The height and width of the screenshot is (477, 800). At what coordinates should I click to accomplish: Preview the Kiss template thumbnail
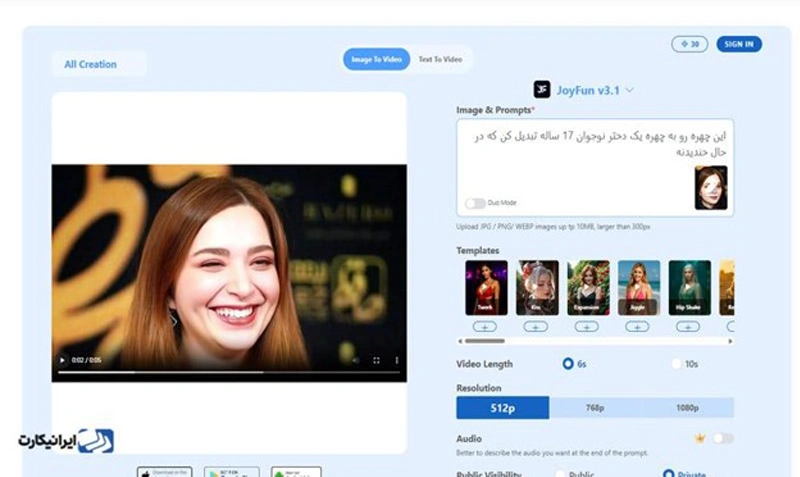coord(537,288)
